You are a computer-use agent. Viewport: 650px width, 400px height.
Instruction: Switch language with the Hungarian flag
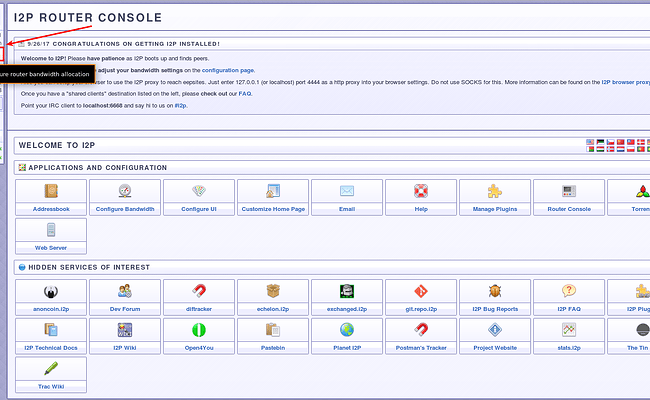tap(600, 149)
